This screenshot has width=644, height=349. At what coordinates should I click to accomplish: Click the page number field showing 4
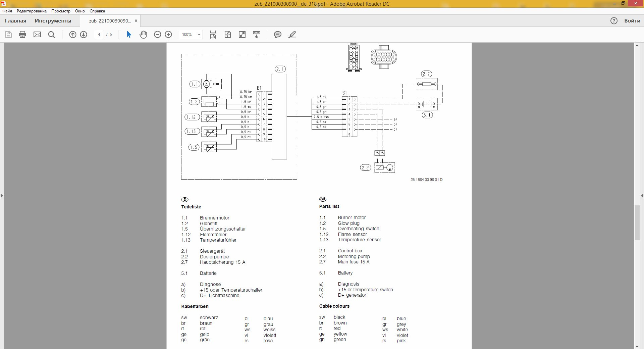point(99,35)
